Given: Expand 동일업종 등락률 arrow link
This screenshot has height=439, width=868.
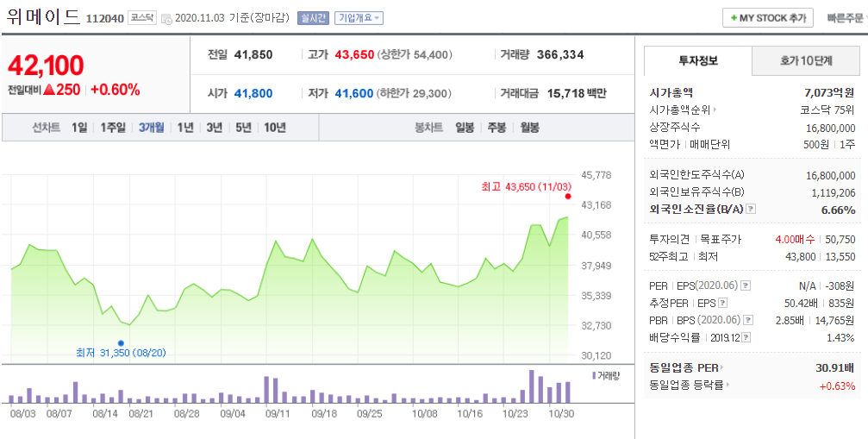Looking at the screenshot, I should pyautogui.click(x=728, y=385).
